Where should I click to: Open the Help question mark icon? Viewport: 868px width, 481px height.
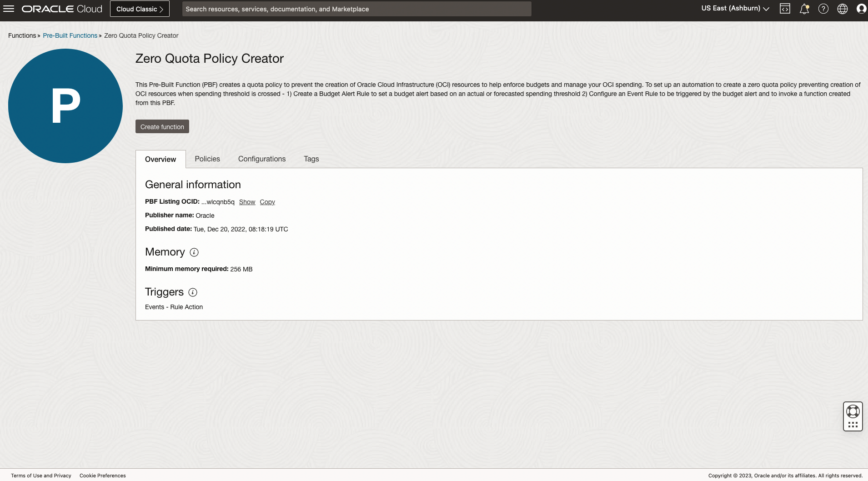tap(823, 9)
